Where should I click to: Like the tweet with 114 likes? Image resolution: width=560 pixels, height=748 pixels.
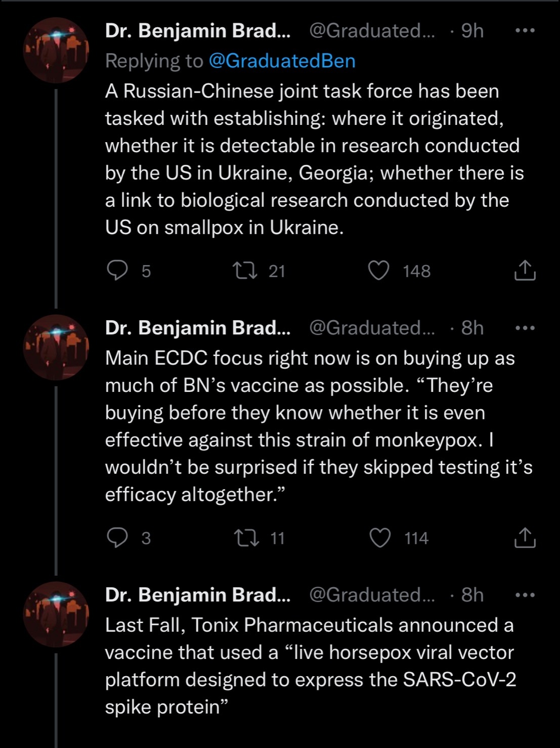pos(379,538)
